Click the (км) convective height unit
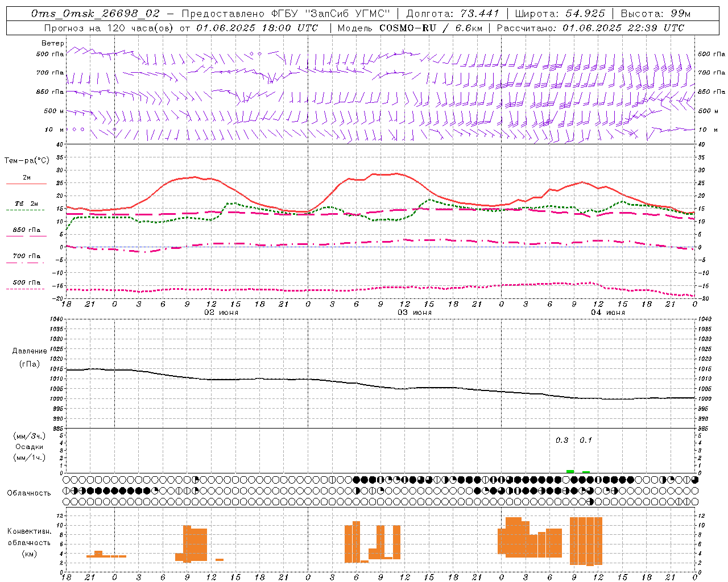728x582 pixels. pyautogui.click(x=30, y=554)
